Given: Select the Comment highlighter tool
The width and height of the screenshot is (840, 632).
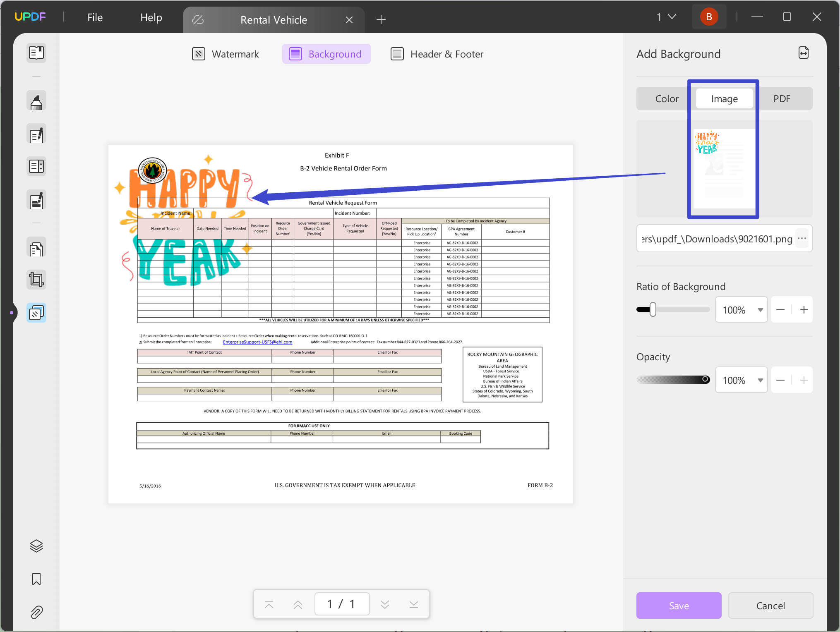Looking at the screenshot, I should click(x=36, y=100).
